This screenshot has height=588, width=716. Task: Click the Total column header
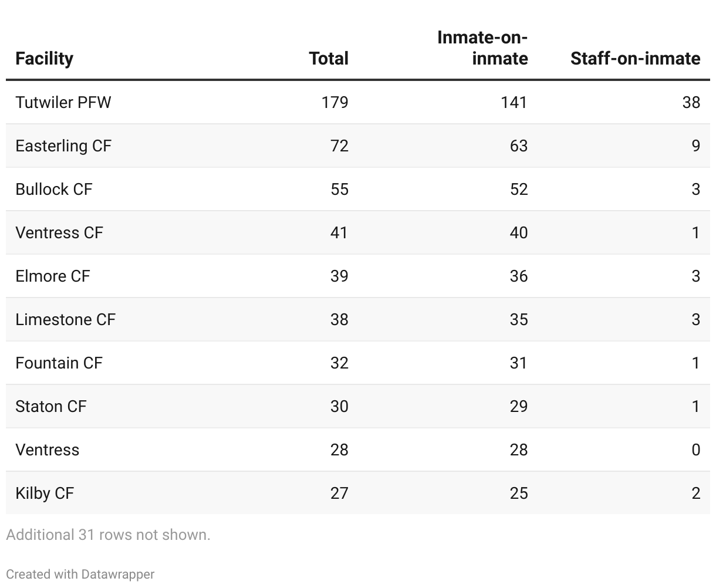coord(329,59)
